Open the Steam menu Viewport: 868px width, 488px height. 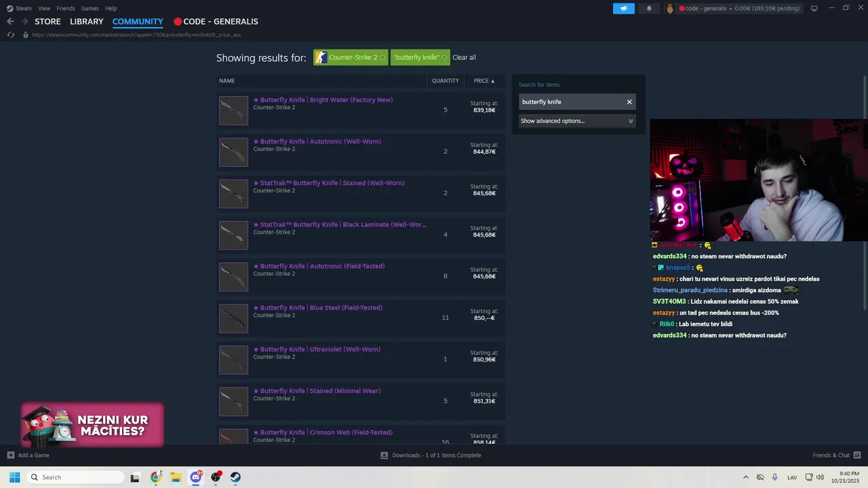[x=19, y=8]
